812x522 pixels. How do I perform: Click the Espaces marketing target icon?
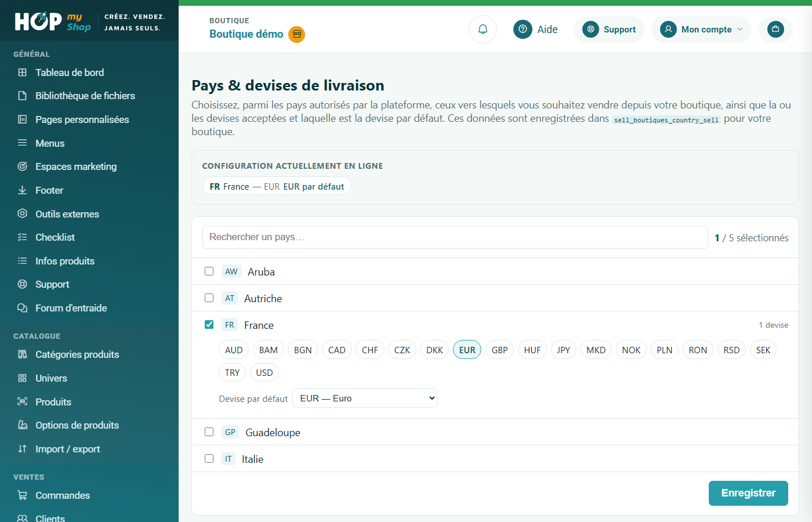coord(23,166)
